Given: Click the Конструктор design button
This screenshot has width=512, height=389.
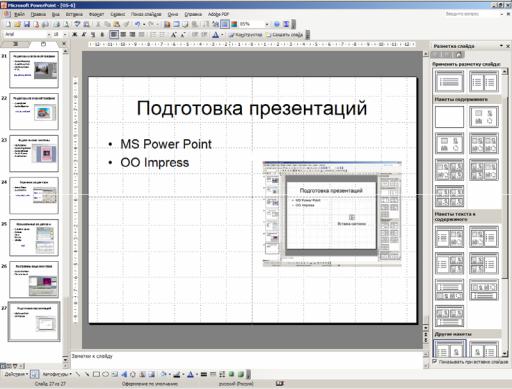Looking at the screenshot, I should click(246, 34).
